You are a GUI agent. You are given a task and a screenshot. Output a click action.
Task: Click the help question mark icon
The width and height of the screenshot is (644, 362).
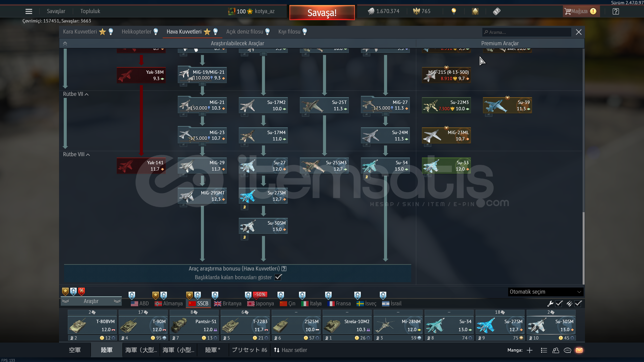tap(615, 11)
